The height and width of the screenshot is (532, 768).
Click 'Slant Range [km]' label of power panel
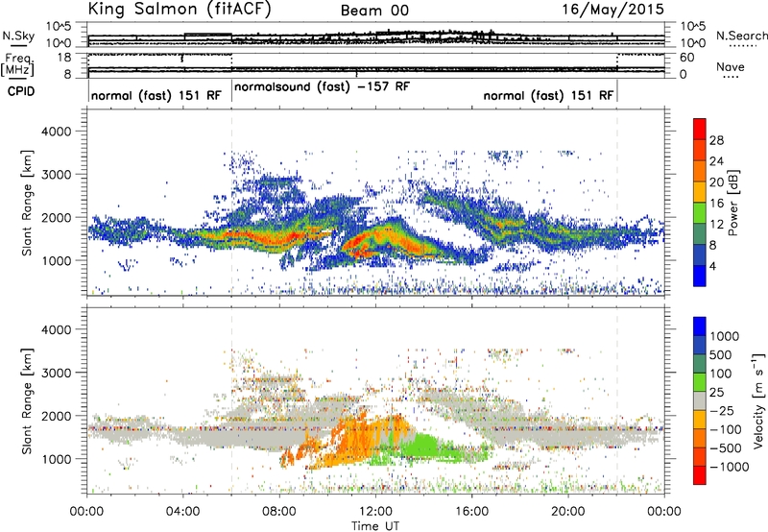pyautogui.click(x=27, y=203)
